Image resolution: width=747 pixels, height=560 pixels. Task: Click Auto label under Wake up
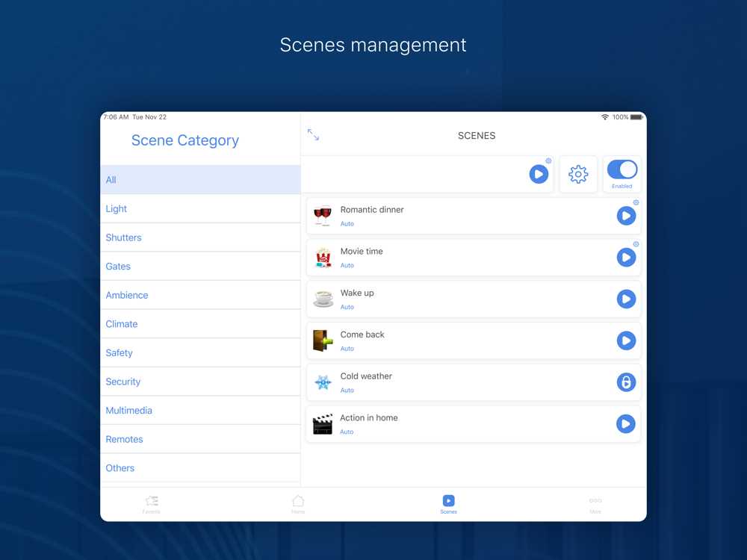[347, 307]
